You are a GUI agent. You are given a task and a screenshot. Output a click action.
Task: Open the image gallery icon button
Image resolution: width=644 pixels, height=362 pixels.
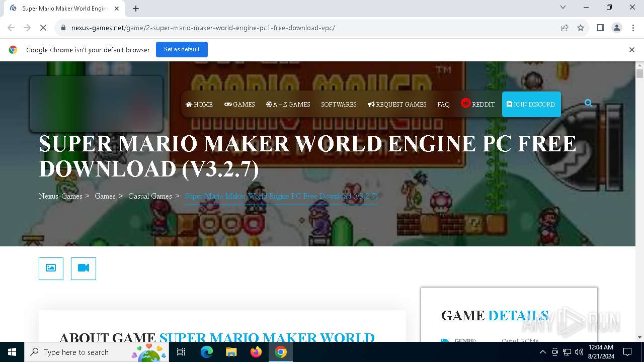pos(51,268)
